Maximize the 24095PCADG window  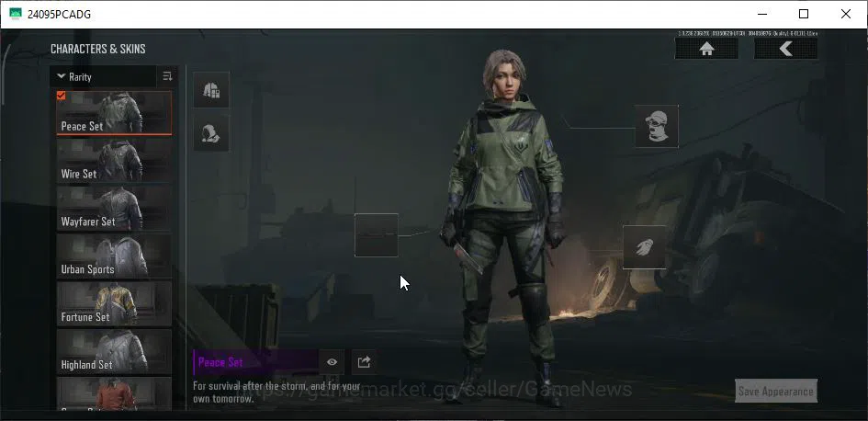[x=804, y=15]
